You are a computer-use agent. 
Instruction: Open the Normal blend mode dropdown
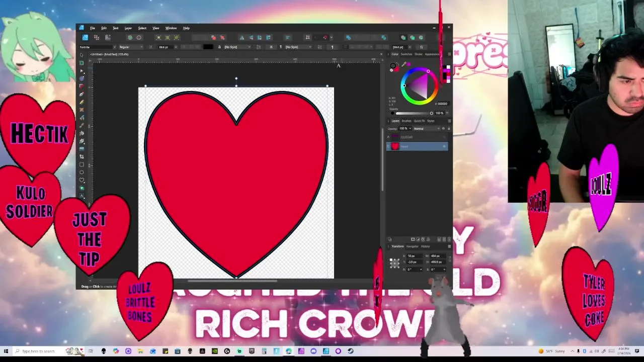pyautogui.click(x=426, y=129)
